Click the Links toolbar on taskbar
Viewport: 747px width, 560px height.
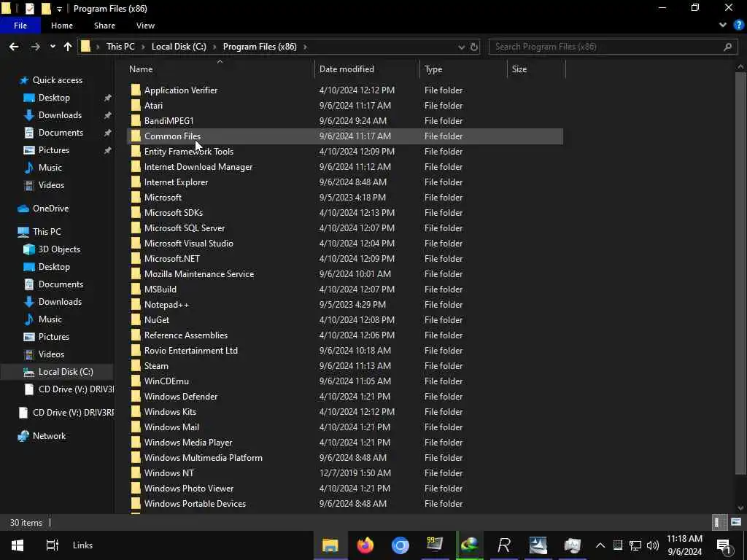click(x=82, y=545)
